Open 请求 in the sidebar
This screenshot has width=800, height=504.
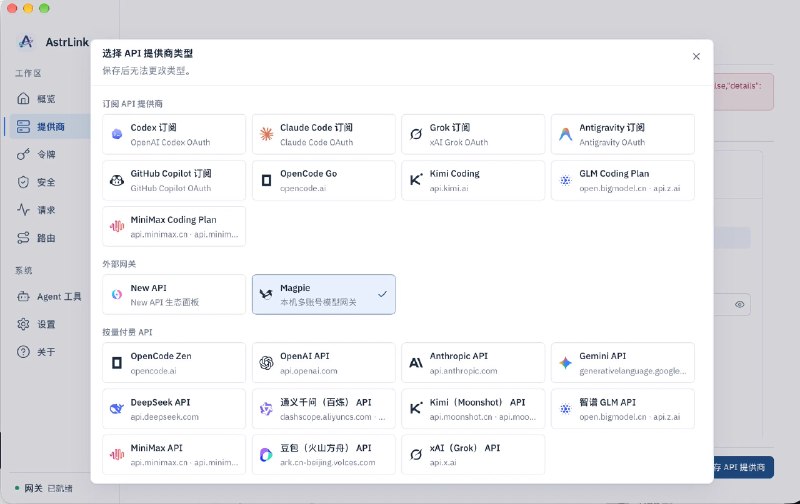pos(47,210)
